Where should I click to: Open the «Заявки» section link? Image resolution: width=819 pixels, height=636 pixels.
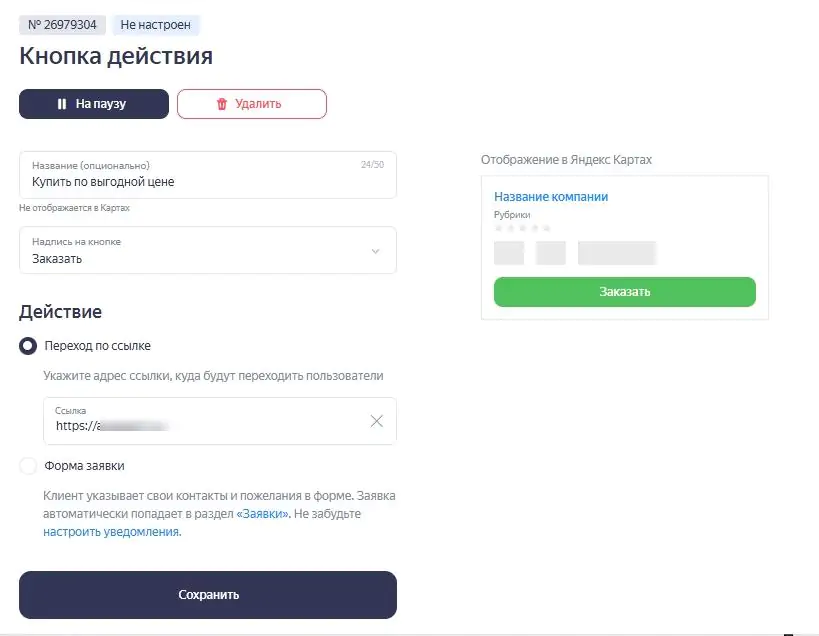[x=263, y=514]
